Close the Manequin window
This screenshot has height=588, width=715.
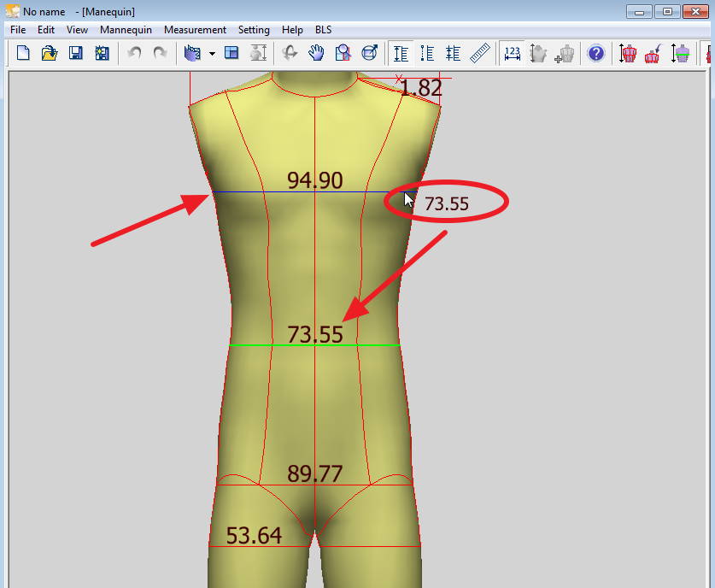695,11
